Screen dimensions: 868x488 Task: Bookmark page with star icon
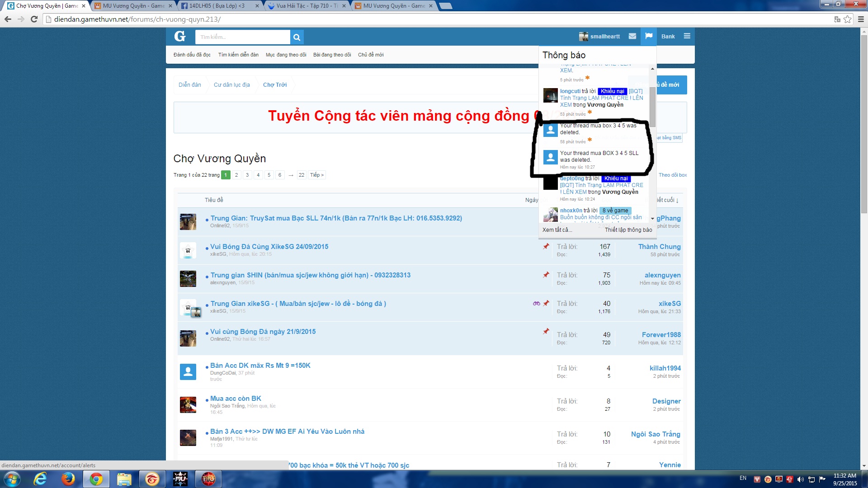coord(847,19)
